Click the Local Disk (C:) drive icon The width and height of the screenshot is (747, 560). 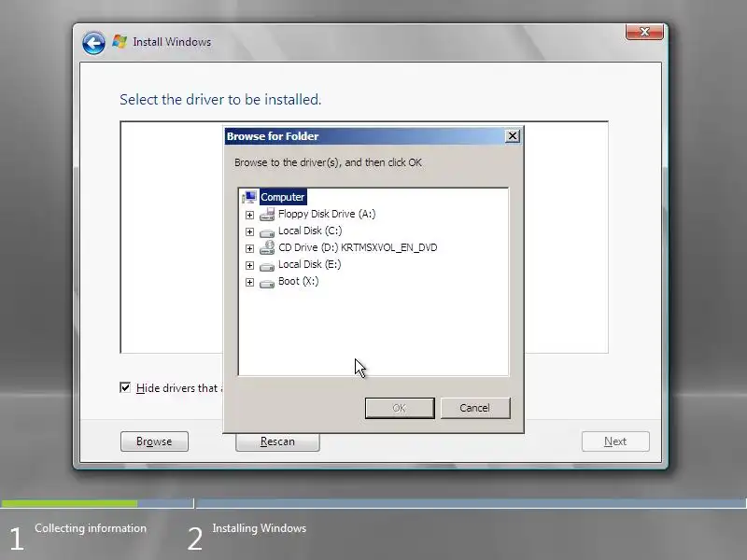tap(267, 232)
